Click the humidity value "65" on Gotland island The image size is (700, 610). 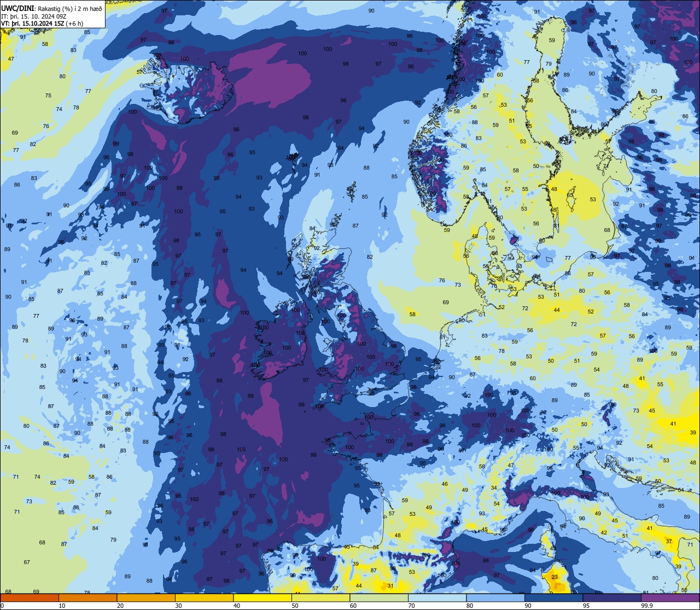click(570, 195)
